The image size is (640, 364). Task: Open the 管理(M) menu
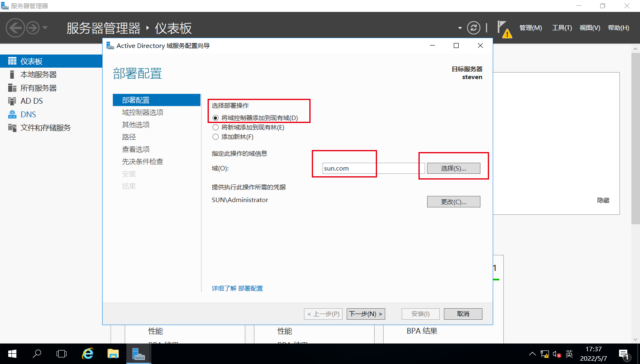click(x=530, y=28)
